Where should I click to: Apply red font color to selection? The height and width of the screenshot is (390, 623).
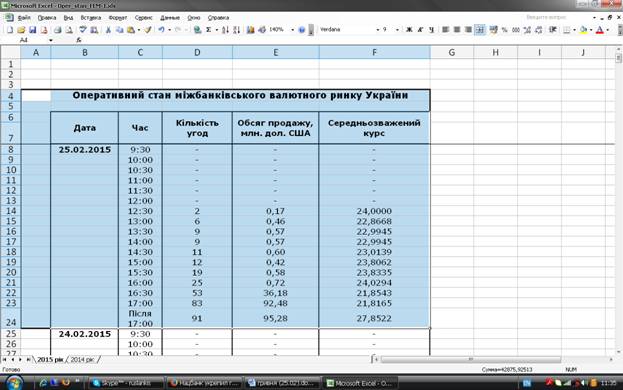click(600, 30)
